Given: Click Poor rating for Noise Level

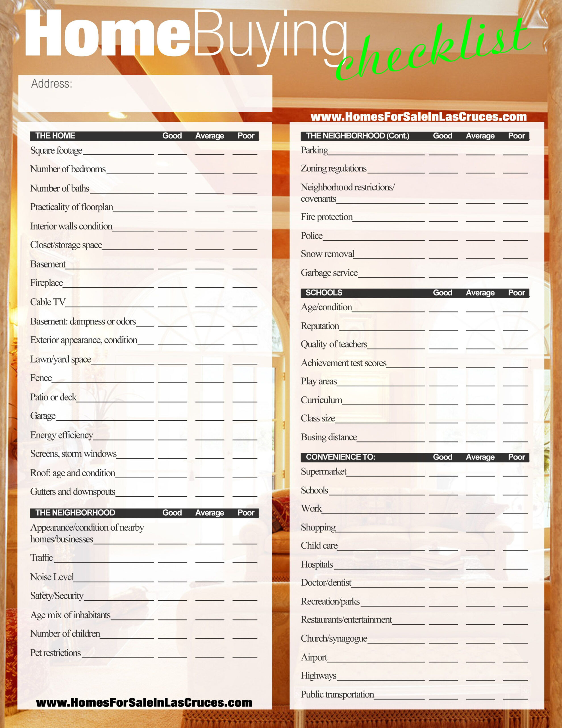Looking at the screenshot, I should pyautogui.click(x=249, y=577).
